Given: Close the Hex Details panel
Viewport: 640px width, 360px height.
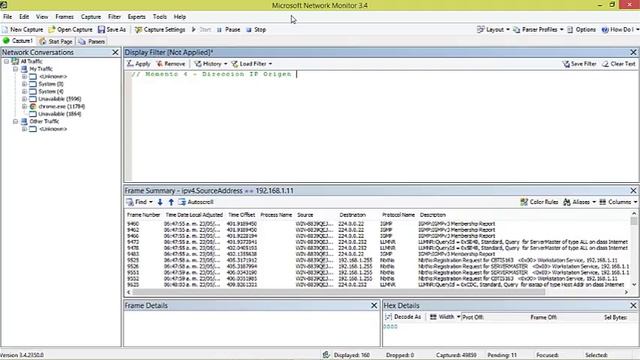Looking at the screenshot, I should pos(633,305).
